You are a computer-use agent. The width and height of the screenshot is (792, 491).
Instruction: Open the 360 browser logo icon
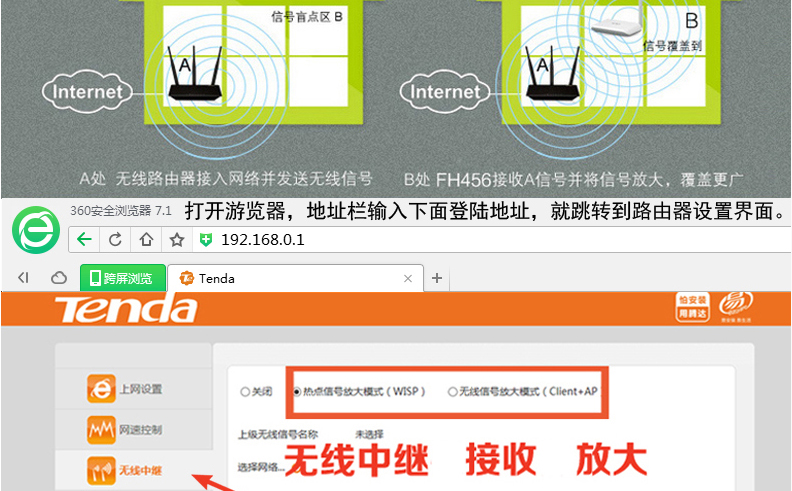click(36, 230)
